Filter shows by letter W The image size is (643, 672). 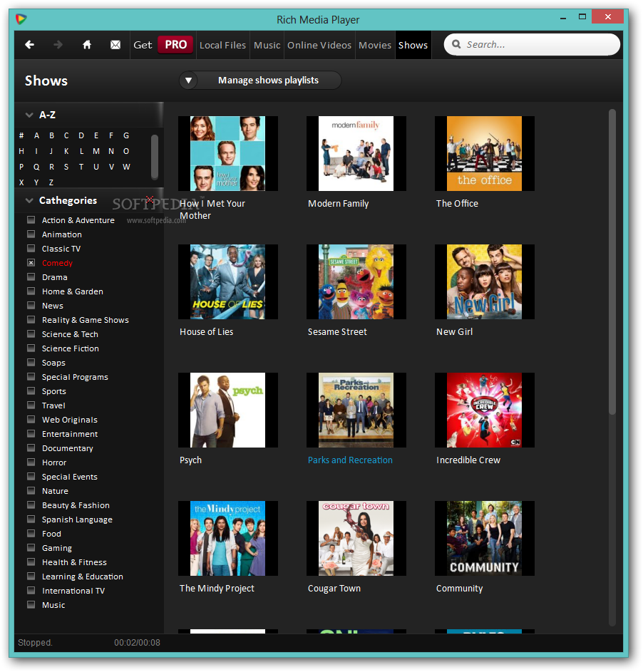tap(126, 167)
